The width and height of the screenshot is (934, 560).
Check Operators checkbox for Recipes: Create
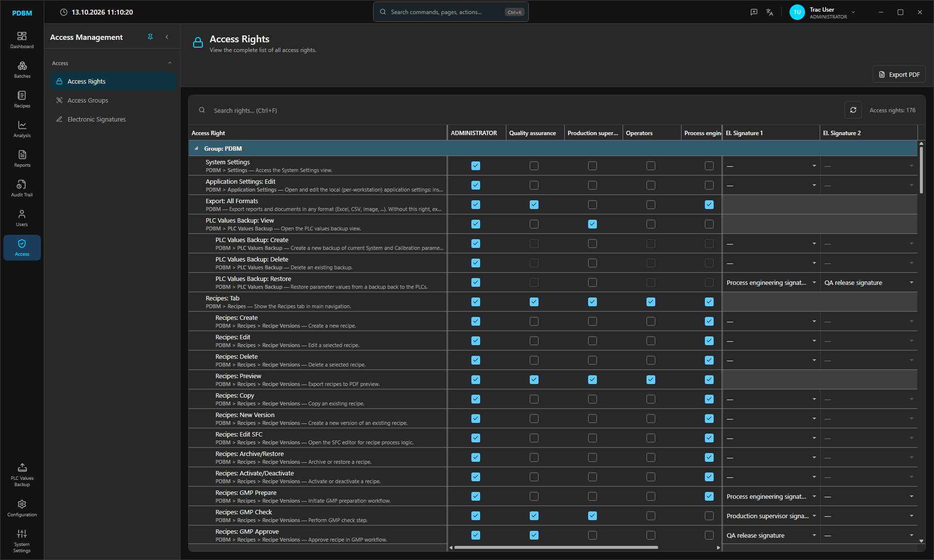tap(651, 321)
